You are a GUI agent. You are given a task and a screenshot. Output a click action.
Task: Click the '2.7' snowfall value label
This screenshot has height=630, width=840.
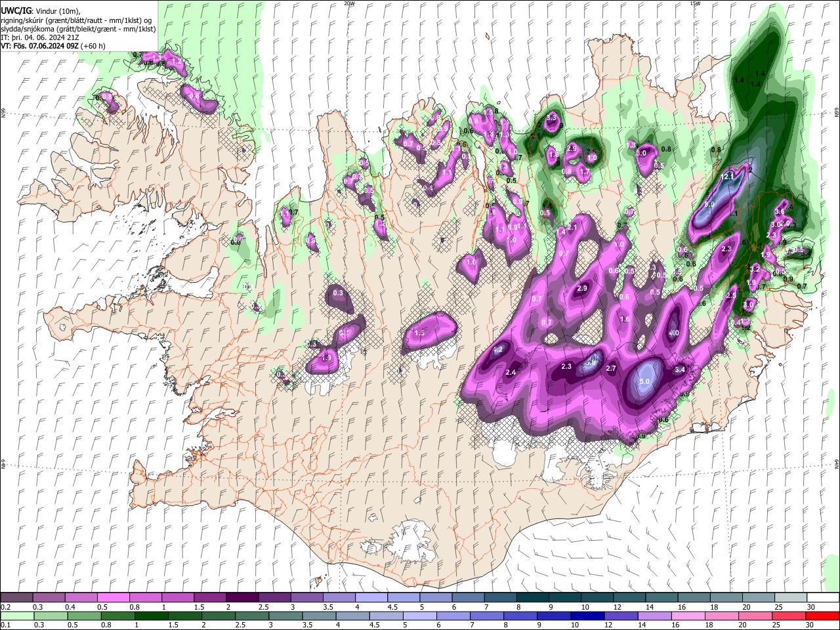pyautogui.click(x=611, y=368)
